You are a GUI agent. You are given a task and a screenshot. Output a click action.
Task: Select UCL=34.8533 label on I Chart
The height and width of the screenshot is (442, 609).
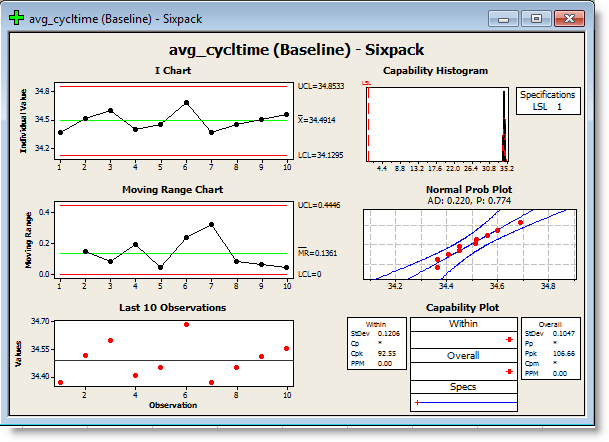tap(321, 86)
